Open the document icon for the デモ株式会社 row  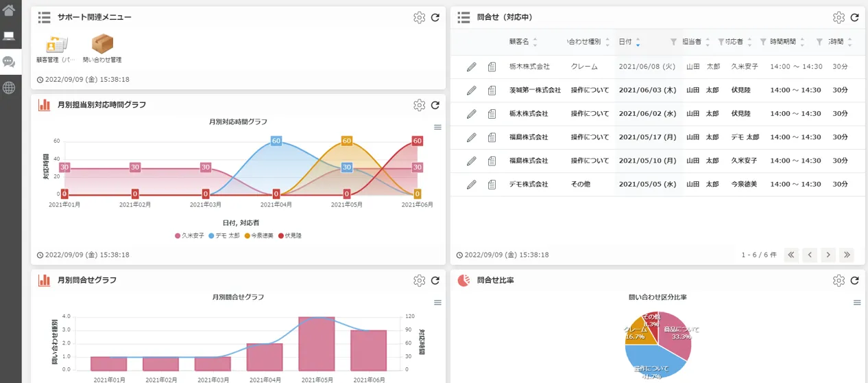[492, 185]
